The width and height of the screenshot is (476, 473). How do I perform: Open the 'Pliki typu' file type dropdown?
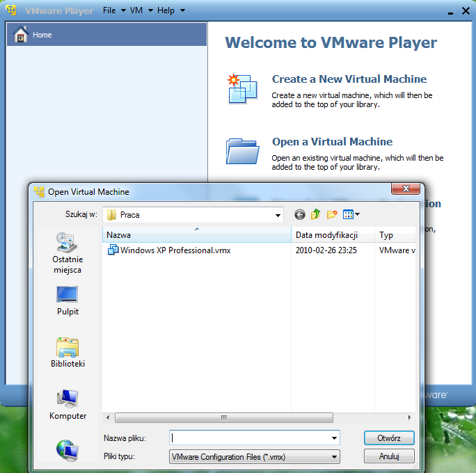pyautogui.click(x=255, y=456)
